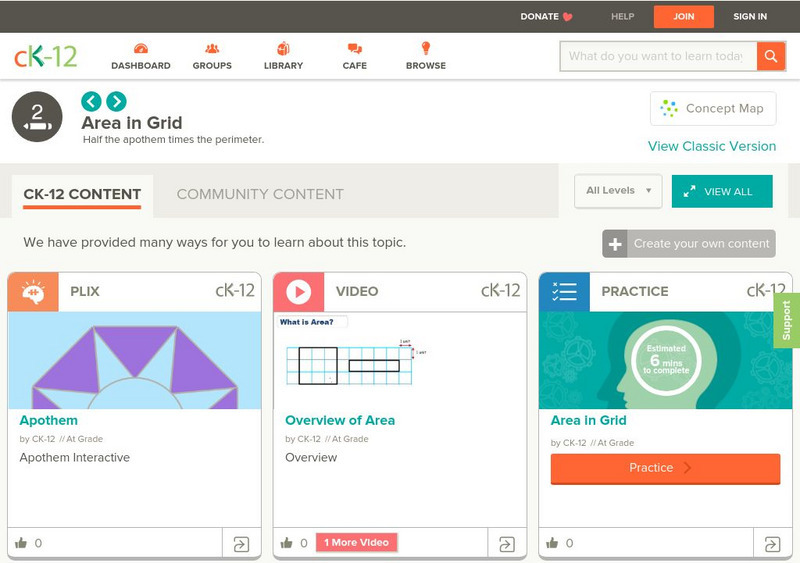Open the Browse lightbulb icon
800x563 pixels.
pyautogui.click(x=426, y=48)
